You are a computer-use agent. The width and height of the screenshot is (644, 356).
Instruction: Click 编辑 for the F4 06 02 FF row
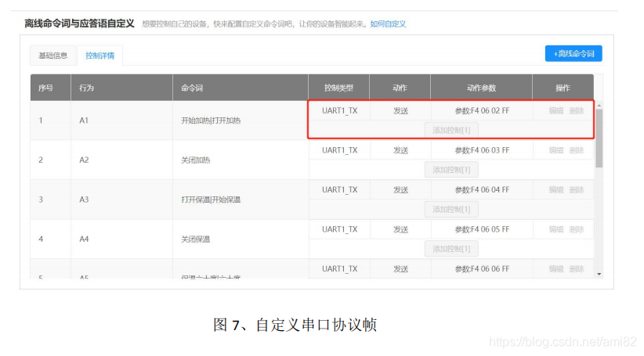point(556,110)
